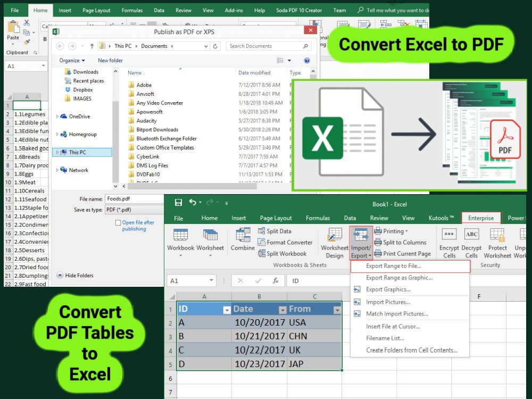The width and height of the screenshot is (532, 399).
Task: Choose Export Range as Graphic menu item
Action: click(410, 278)
